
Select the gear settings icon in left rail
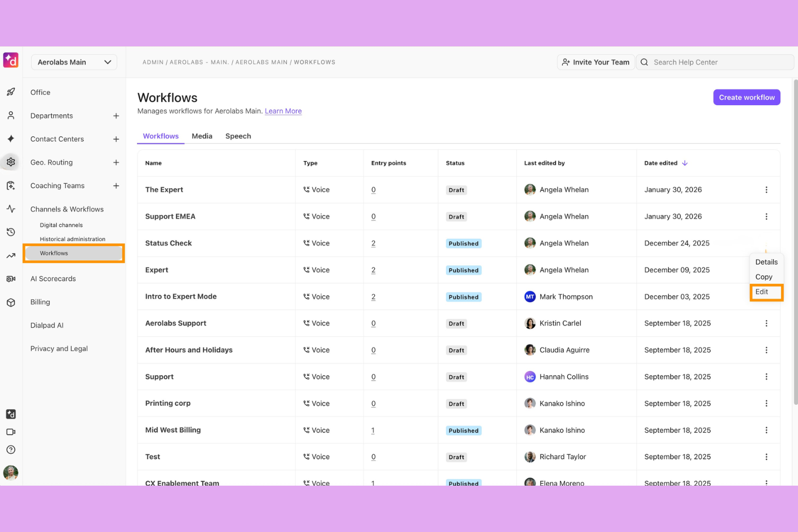point(11,162)
